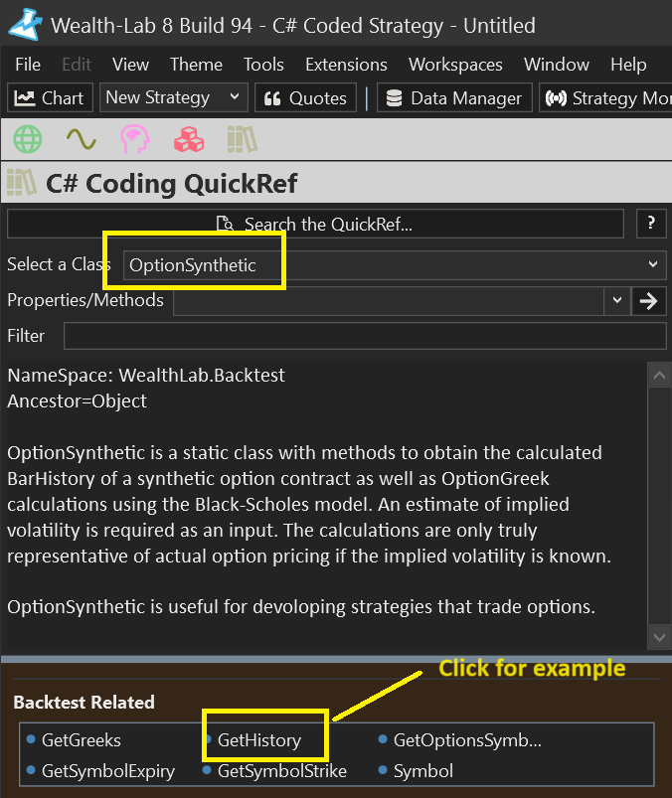Click the Symbol method link
The image size is (672, 798).
[x=423, y=770]
